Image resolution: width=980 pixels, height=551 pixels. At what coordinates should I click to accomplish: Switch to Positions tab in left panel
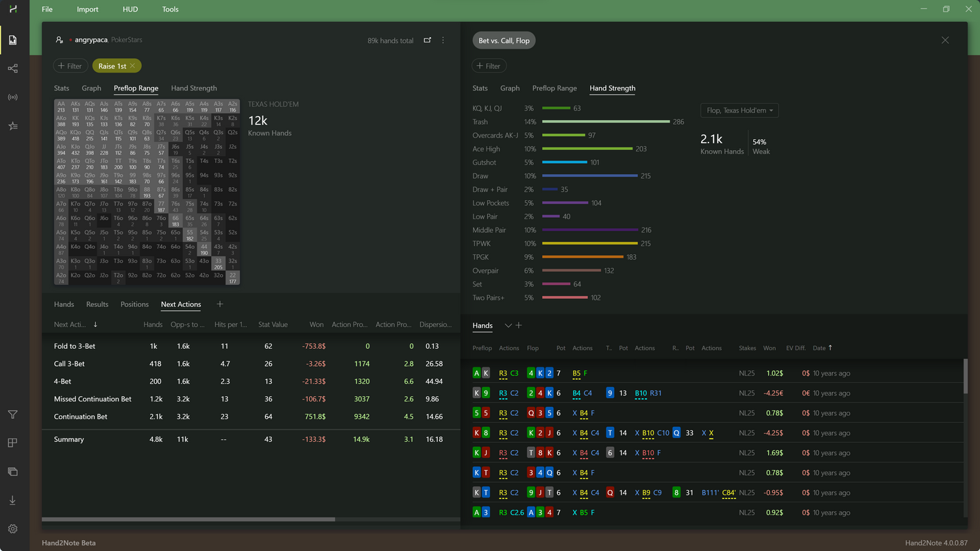pyautogui.click(x=134, y=304)
